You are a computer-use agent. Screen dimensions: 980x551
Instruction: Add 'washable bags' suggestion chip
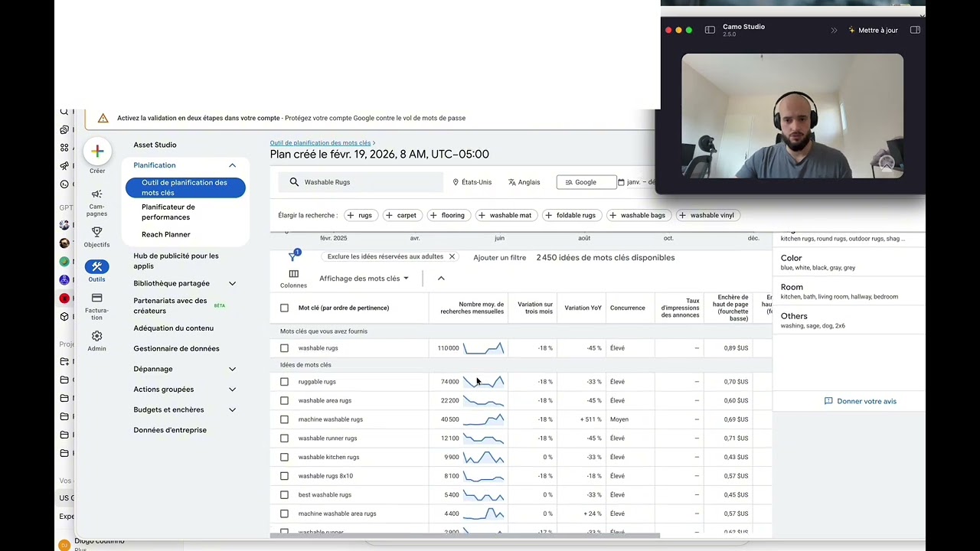click(638, 215)
